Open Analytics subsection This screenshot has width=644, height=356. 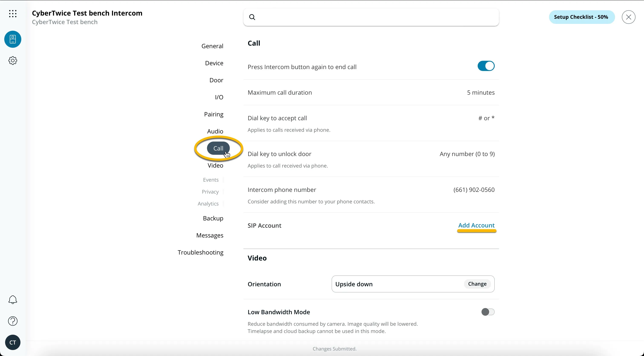(208, 204)
